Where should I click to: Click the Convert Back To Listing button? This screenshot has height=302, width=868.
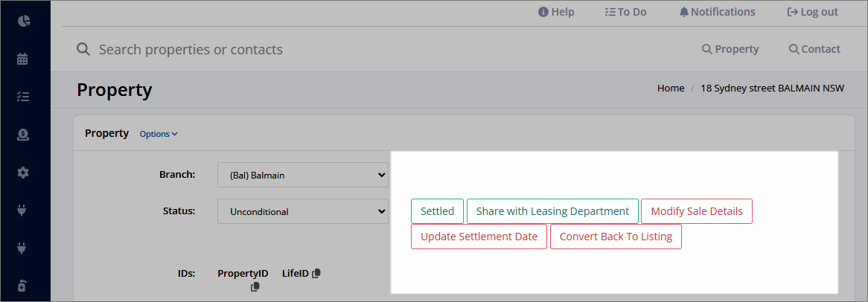[x=616, y=237]
